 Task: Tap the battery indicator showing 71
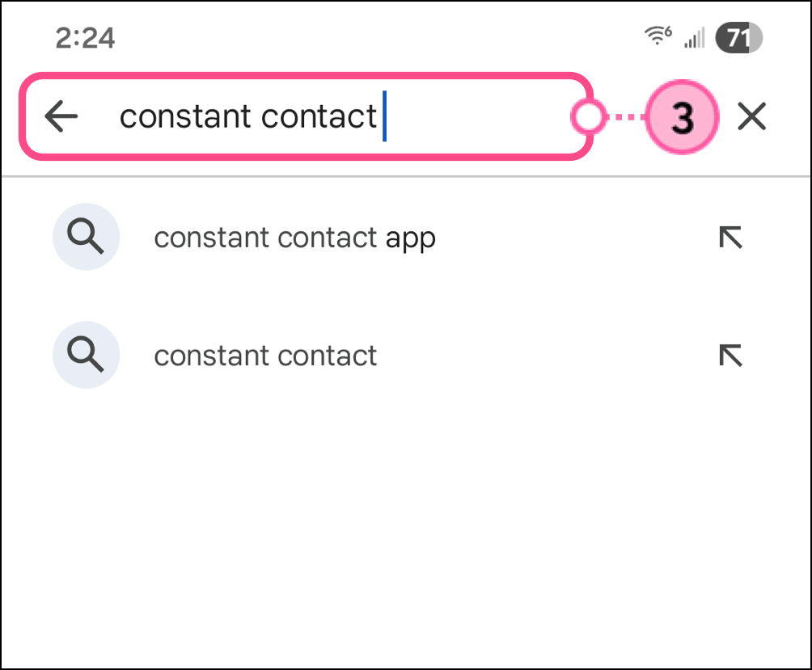pos(739,37)
